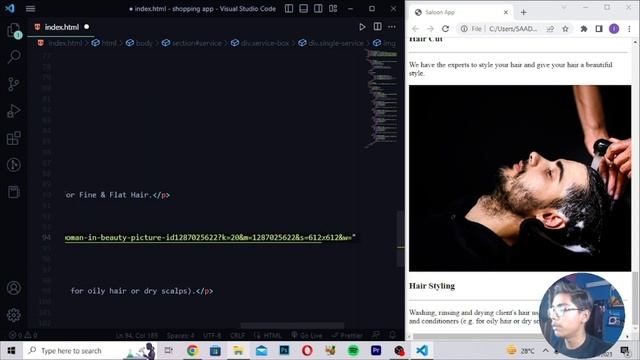Viewport: 640px width, 360px height.
Task: Click the hair washing image in browser
Action: (x=520, y=178)
